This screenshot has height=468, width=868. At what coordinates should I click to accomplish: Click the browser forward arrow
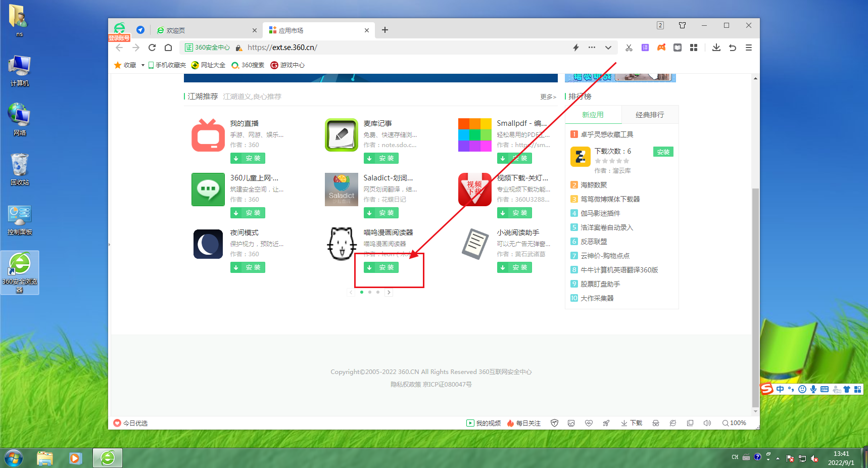(135, 48)
